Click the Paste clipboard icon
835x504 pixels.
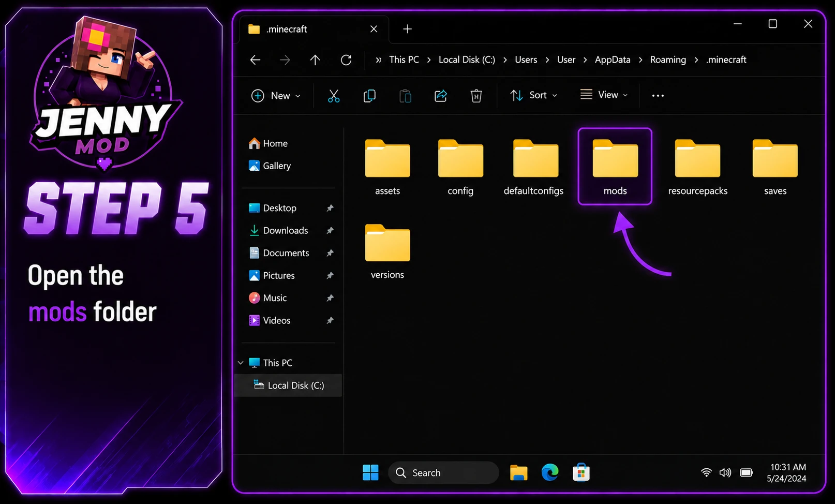(405, 96)
